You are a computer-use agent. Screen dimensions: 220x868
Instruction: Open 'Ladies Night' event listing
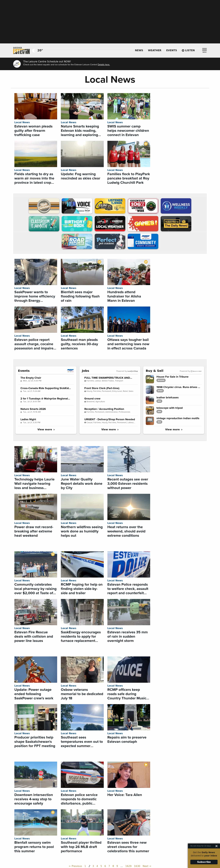click(28, 419)
